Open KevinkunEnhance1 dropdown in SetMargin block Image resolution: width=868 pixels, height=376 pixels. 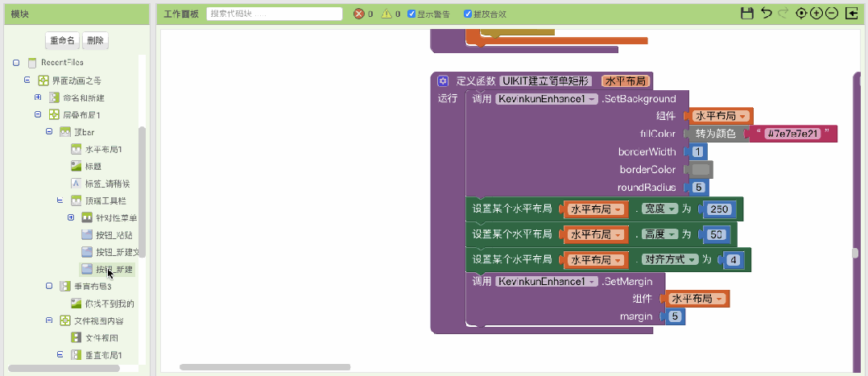point(547,281)
